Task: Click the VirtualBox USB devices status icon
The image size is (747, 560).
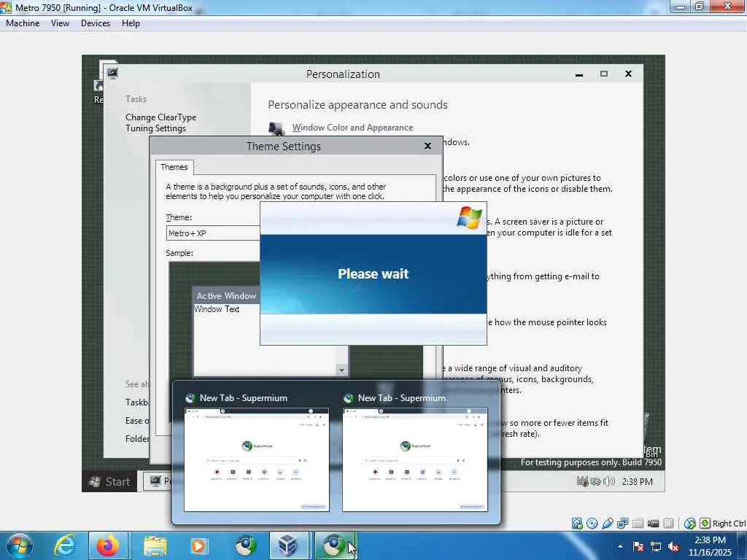Action: point(608,524)
